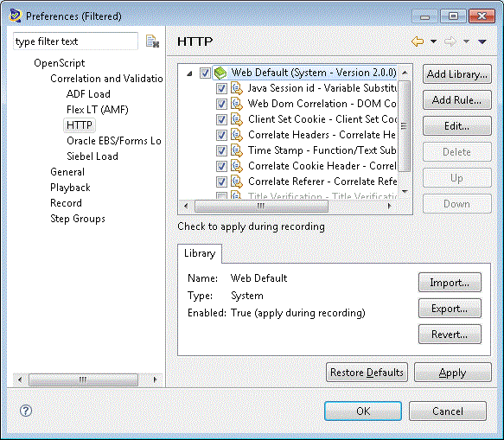The image size is (504, 440).
Task: Uncheck the Correlate Referer rule
Action: coord(221,182)
